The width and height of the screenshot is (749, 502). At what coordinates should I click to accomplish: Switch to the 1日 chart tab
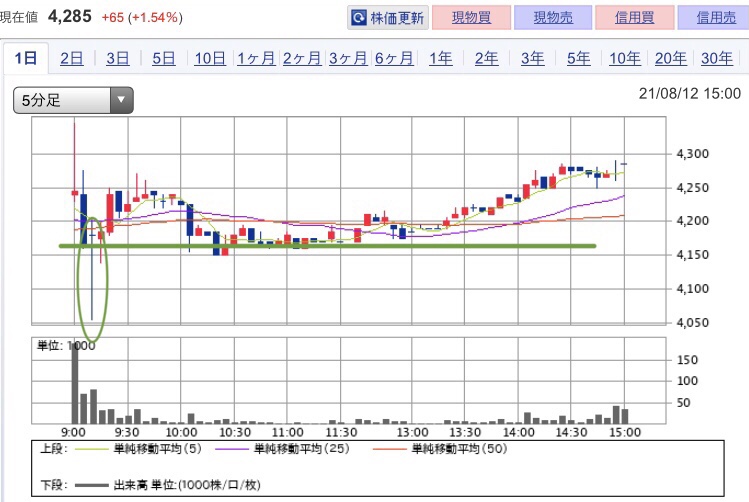[26, 58]
